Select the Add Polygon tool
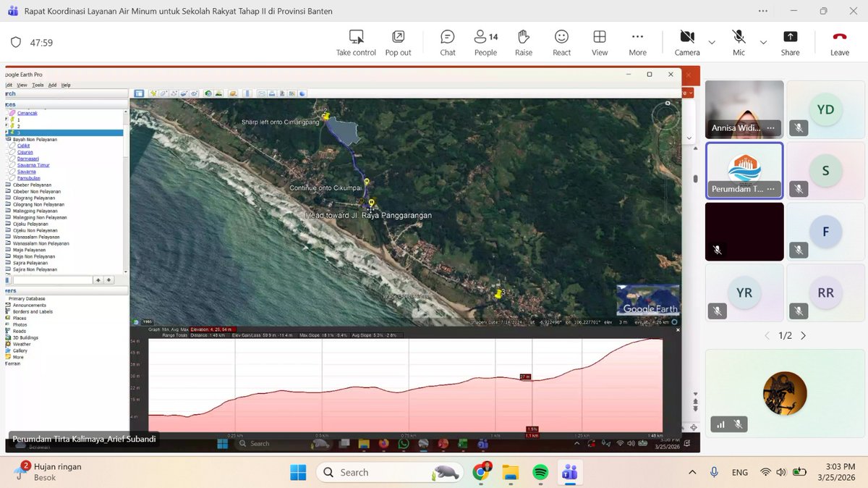Viewport: 868px width, 488px height. 163,93
